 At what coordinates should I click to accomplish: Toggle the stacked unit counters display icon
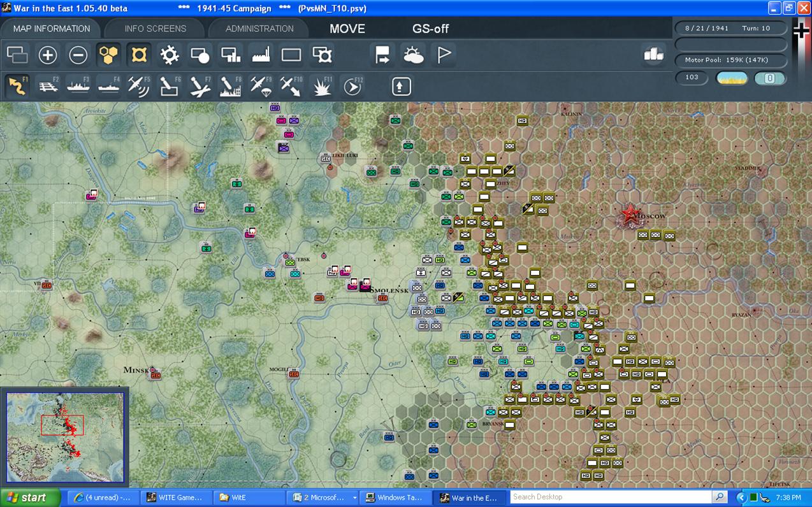click(17, 55)
